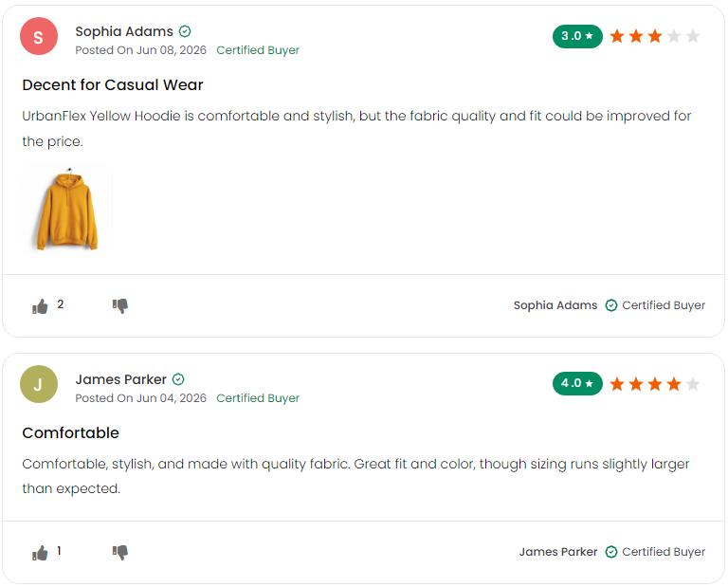This screenshot has height=587, width=728.
Task: Open the yellow hoodie review photo
Action: pyautogui.click(x=67, y=209)
